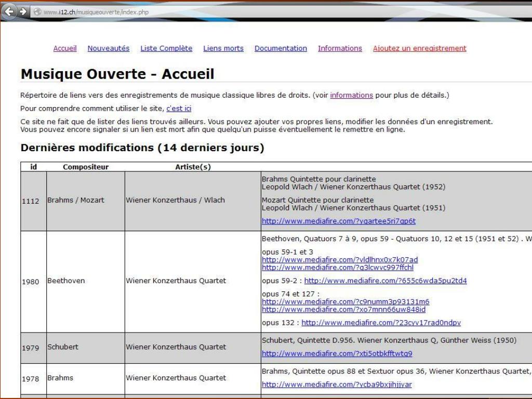Click 'opus 74 et 127 :' label
This screenshot has height=399, width=532.
point(290,294)
